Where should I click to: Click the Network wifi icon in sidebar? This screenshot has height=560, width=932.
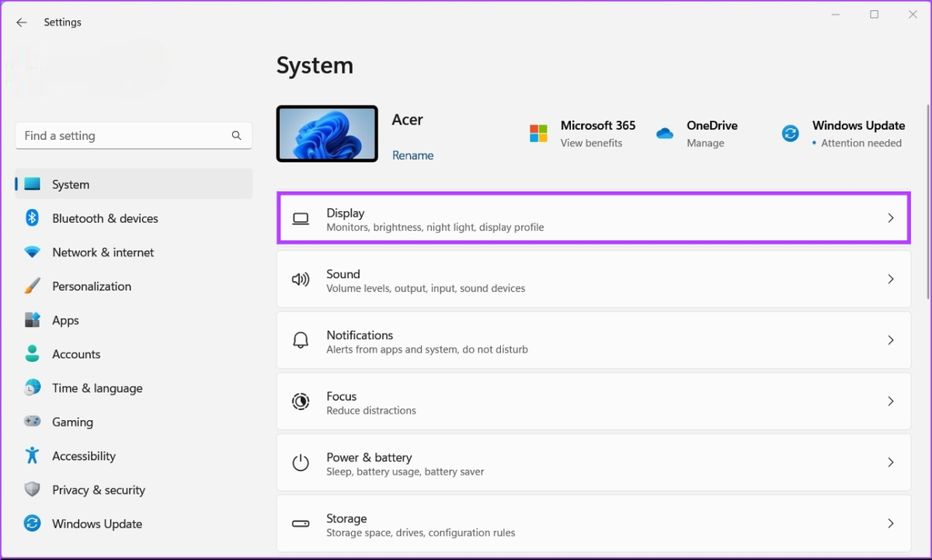click(32, 252)
